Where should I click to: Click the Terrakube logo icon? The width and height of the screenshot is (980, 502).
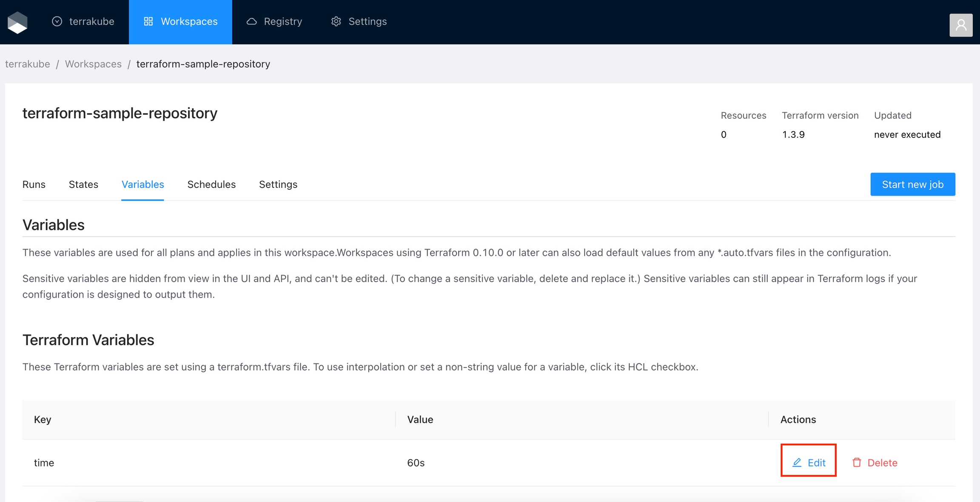(x=17, y=22)
